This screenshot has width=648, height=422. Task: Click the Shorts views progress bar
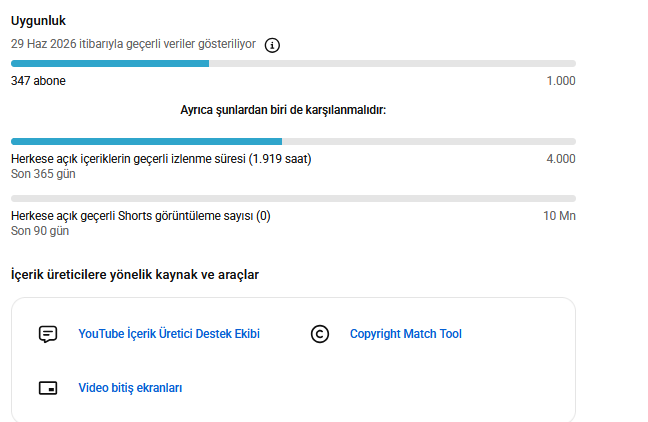(293, 199)
